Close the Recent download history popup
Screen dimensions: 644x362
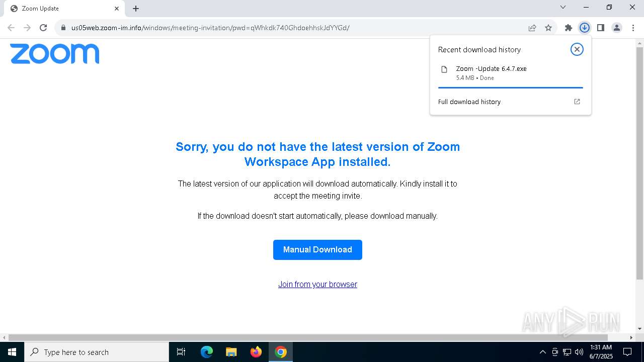pos(577,49)
